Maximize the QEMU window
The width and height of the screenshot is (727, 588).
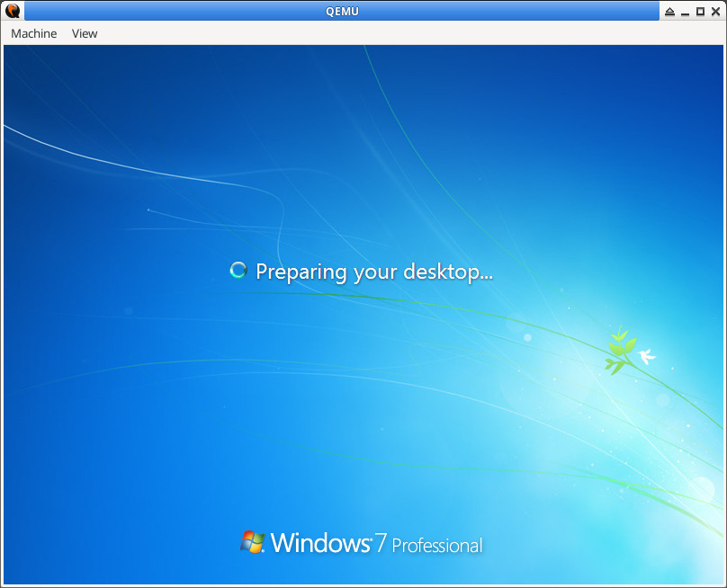(x=701, y=12)
